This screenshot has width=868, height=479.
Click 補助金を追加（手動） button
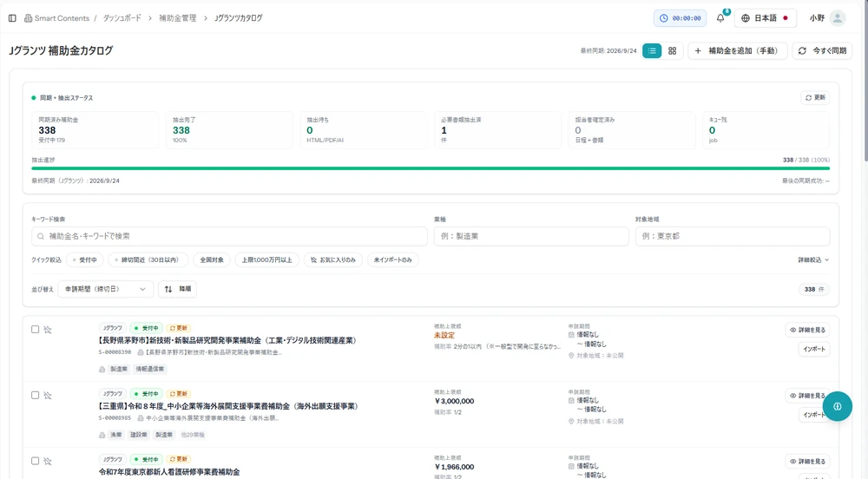point(737,51)
